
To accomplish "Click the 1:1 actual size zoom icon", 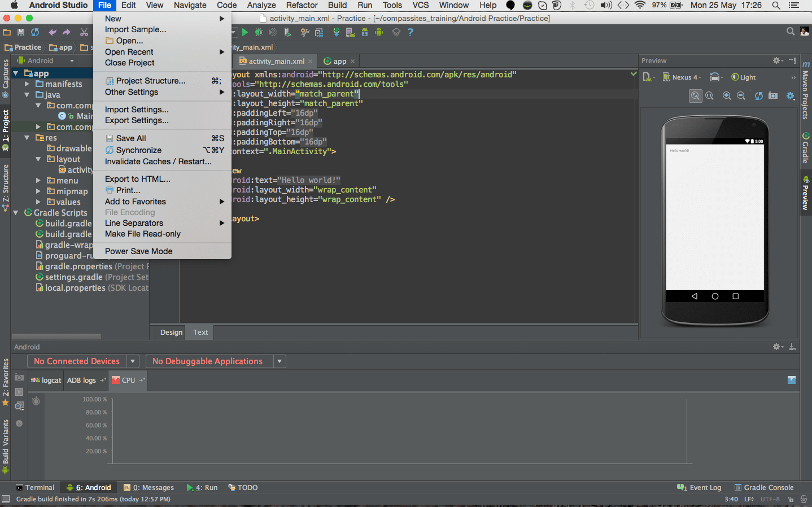I will (x=710, y=96).
